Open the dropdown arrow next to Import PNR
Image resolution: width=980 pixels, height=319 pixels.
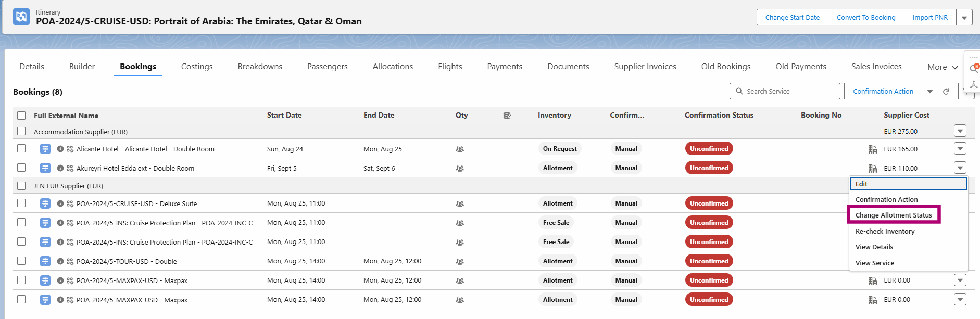click(964, 18)
